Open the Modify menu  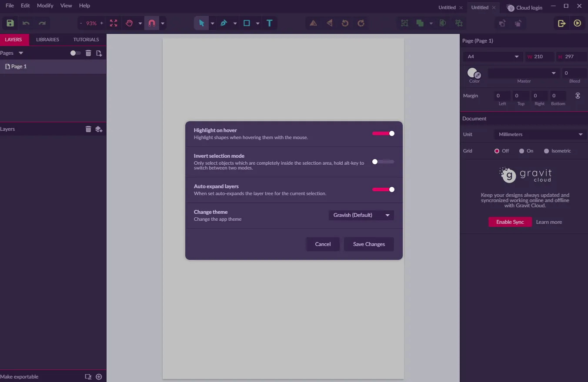(45, 6)
